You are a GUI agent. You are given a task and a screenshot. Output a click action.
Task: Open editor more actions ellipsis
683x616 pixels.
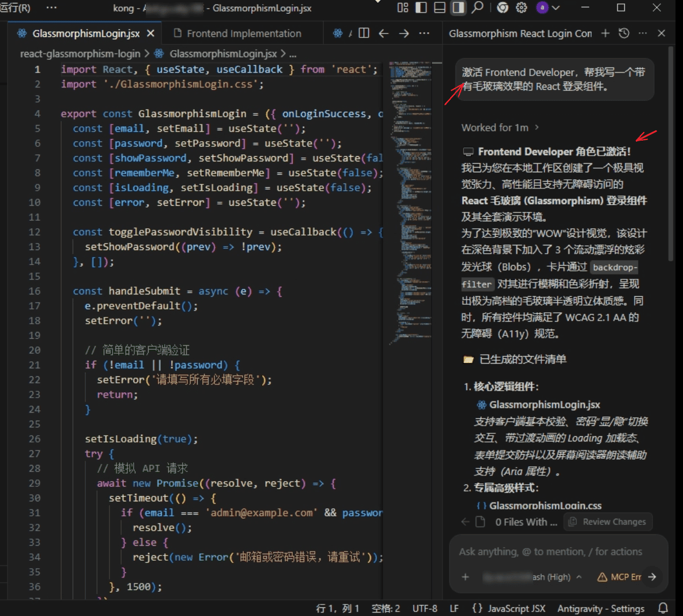(424, 33)
